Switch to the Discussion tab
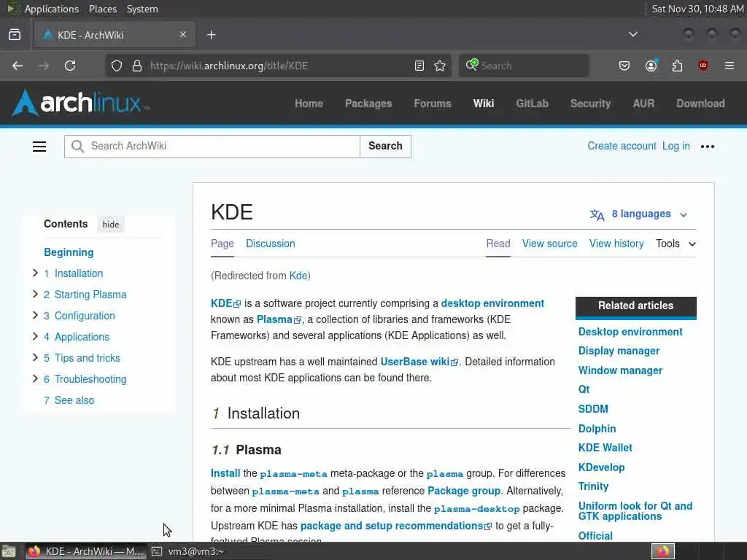 [x=271, y=244]
